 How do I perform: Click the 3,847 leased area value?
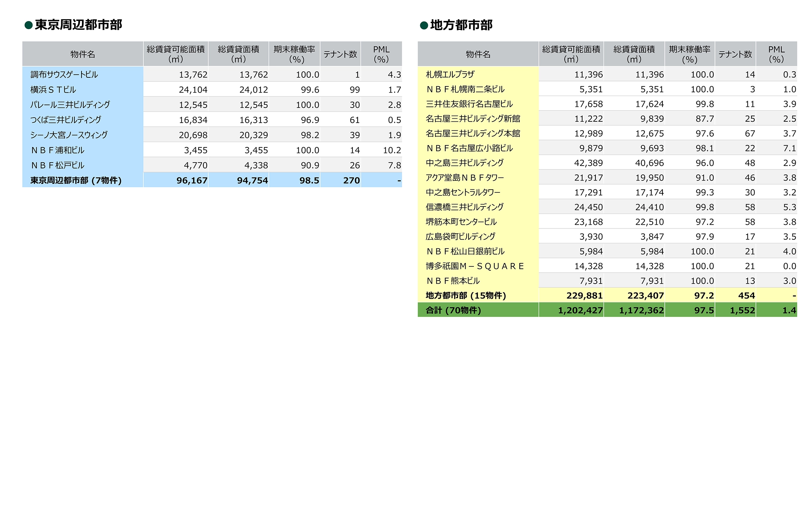point(652,237)
